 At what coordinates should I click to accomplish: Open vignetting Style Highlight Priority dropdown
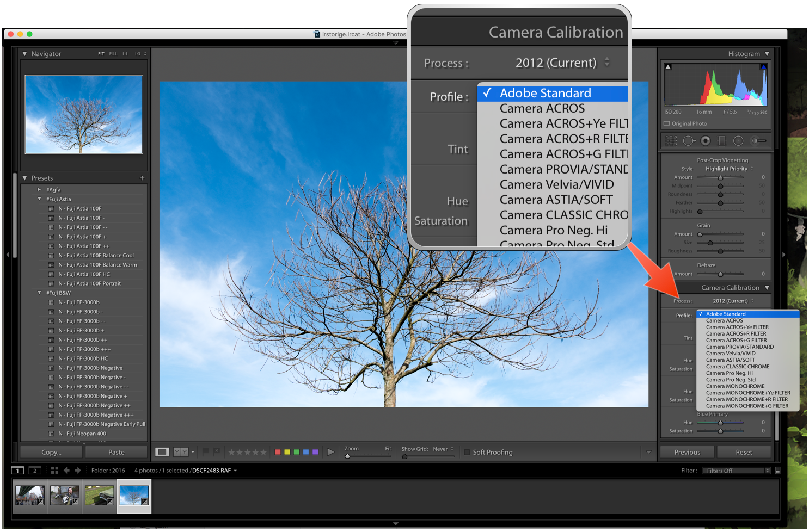(x=730, y=169)
